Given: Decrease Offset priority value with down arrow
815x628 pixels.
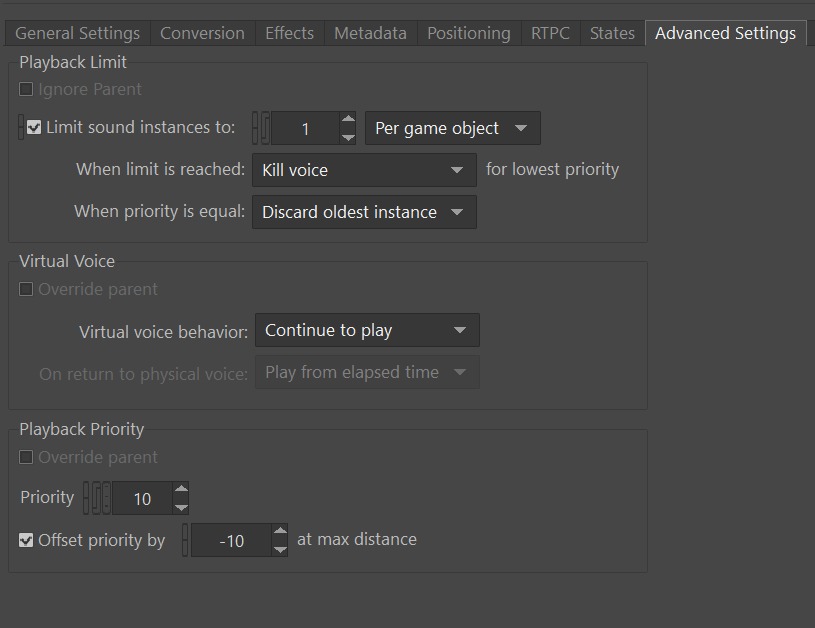Looking at the screenshot, I should [x=280, y=549].
